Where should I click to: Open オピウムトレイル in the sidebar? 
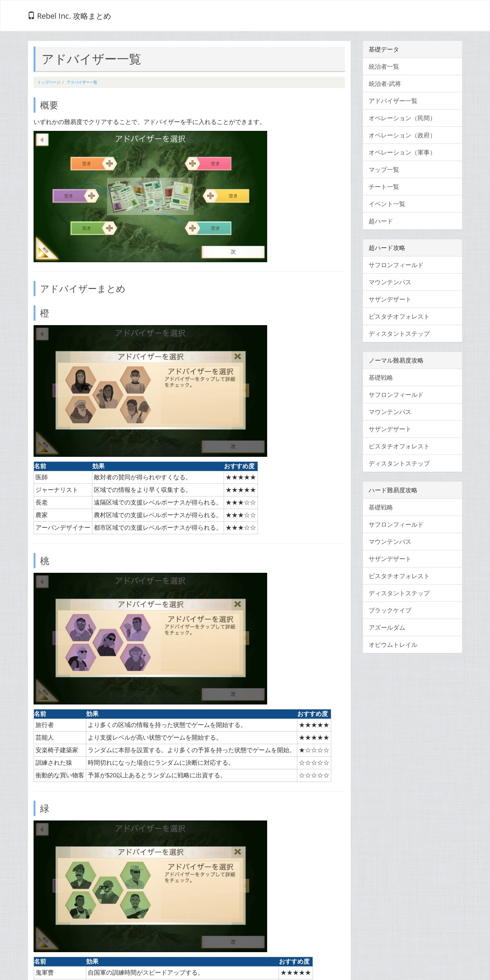tap(412, 645)
